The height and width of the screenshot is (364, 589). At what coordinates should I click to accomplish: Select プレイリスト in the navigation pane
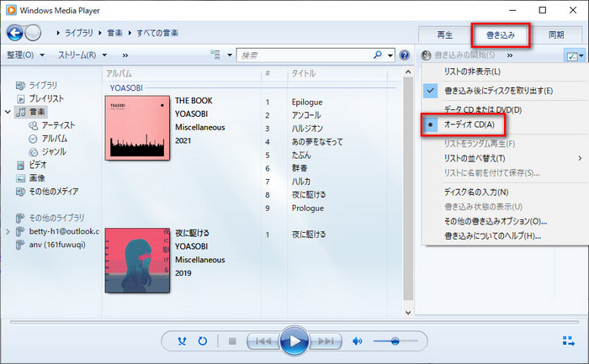point(46,98)
